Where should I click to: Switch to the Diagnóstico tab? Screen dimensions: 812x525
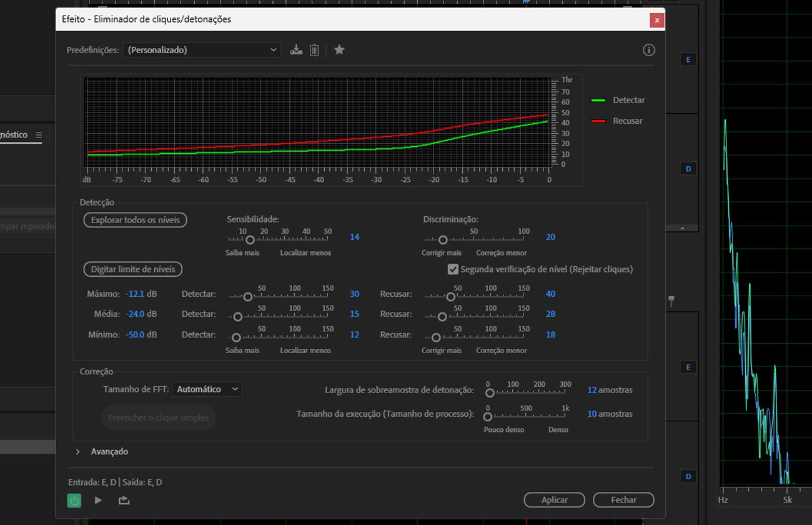click(x=13, y=134)
